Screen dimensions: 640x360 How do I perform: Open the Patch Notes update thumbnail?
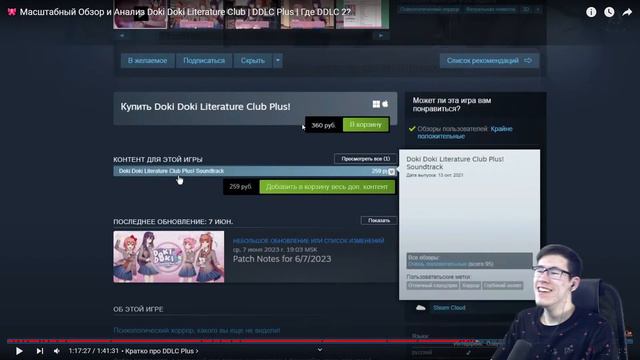(x=169, y=257)
